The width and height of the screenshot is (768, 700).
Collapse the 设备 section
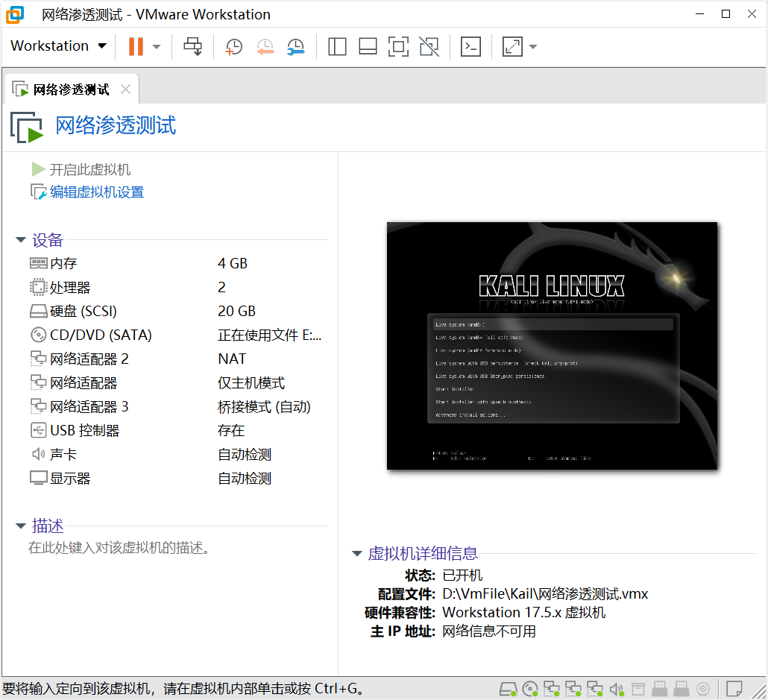pyautogui.click(x=21, y=239)
